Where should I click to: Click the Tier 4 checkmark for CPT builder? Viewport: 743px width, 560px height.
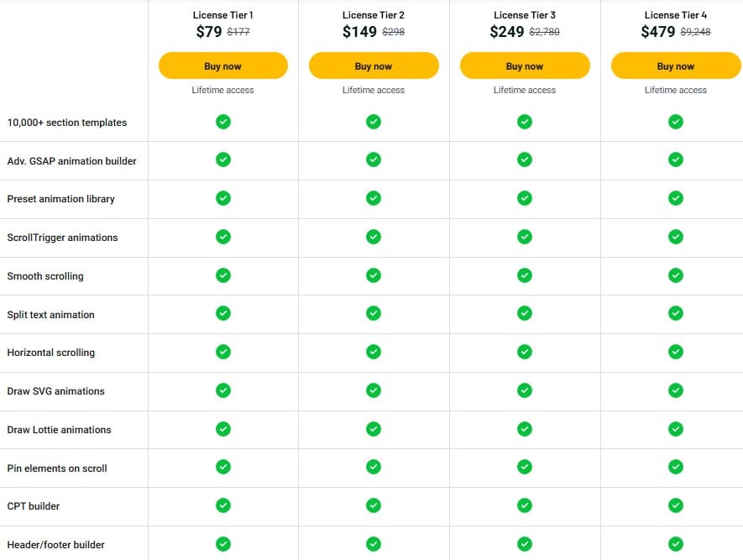click(676, 506)
